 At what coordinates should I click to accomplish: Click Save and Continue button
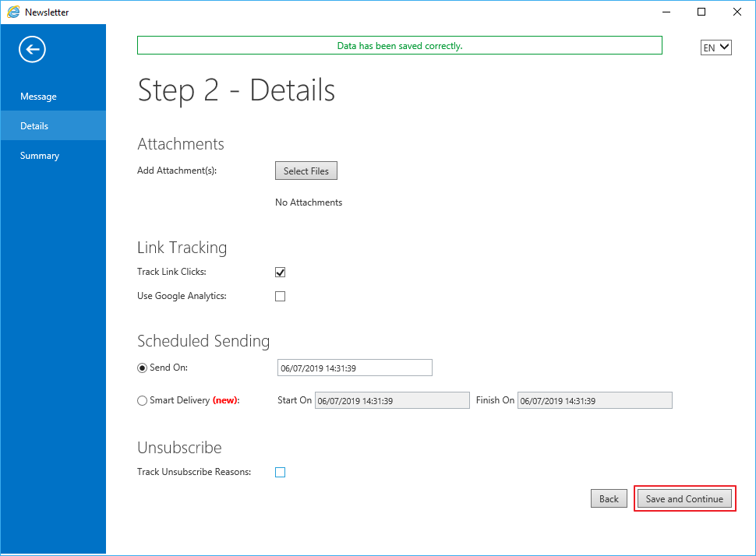[684, 498]
